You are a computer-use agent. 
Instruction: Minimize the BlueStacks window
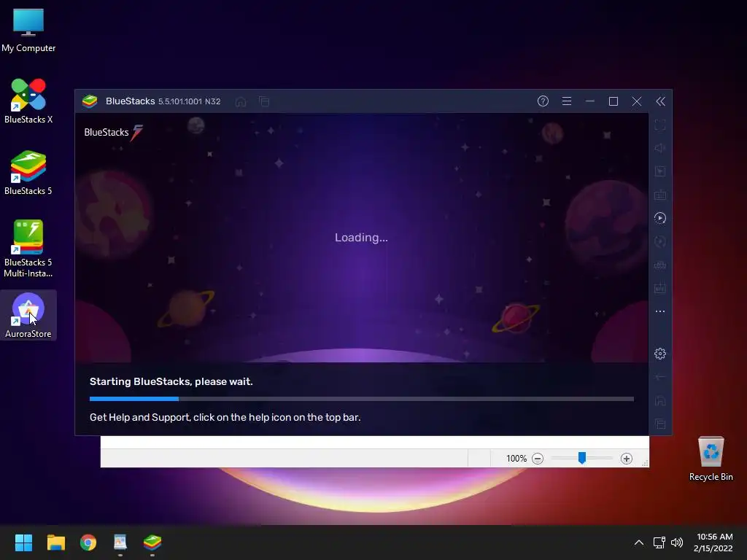coord(589,101)
